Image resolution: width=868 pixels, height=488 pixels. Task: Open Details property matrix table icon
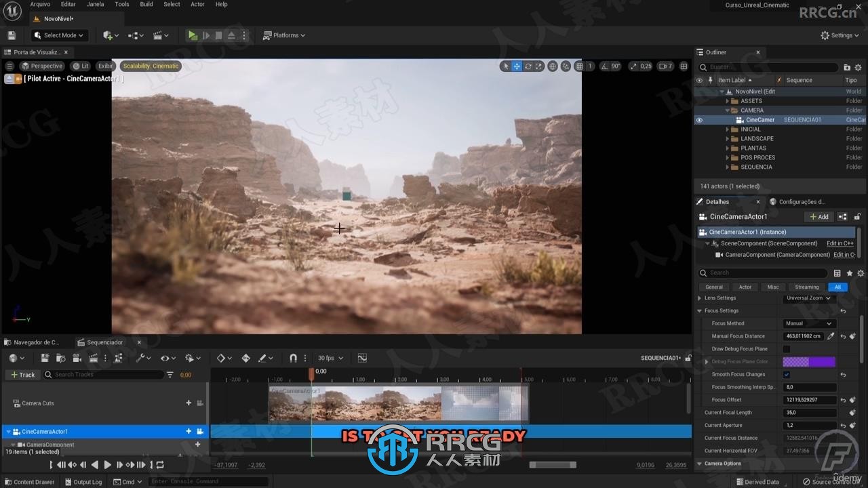click(837, 273)
